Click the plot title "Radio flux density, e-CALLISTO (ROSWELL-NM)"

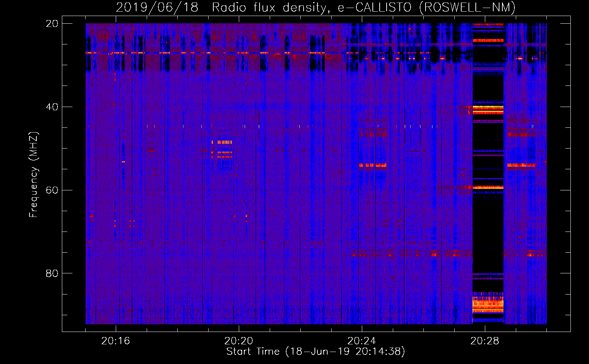pyautogui.click(x=364, y=7)
